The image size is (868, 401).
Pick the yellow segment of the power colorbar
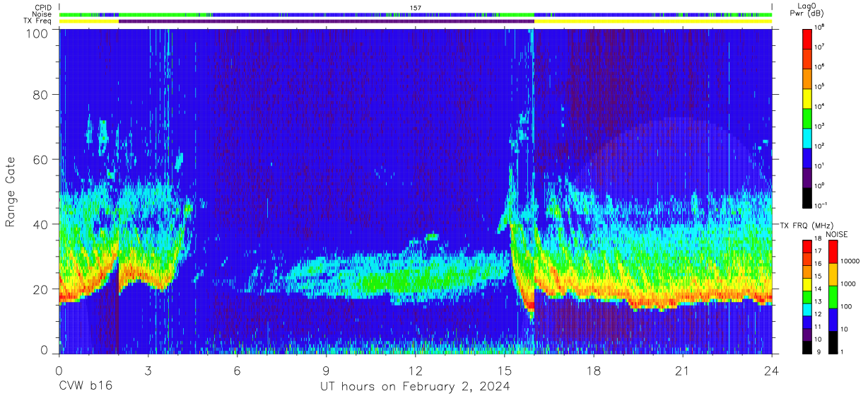pyautogui.click(x=808, y=98)
